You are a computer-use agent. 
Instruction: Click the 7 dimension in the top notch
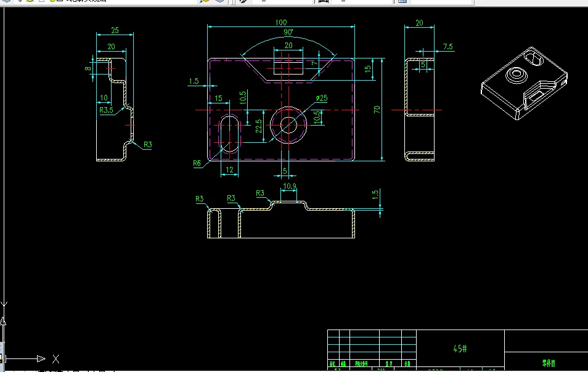(314, 63)
